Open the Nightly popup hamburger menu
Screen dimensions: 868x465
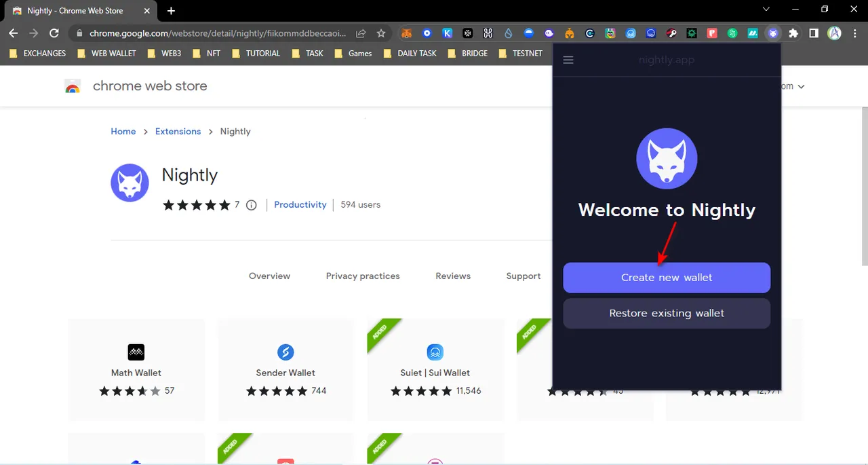[x=568, y=60]
